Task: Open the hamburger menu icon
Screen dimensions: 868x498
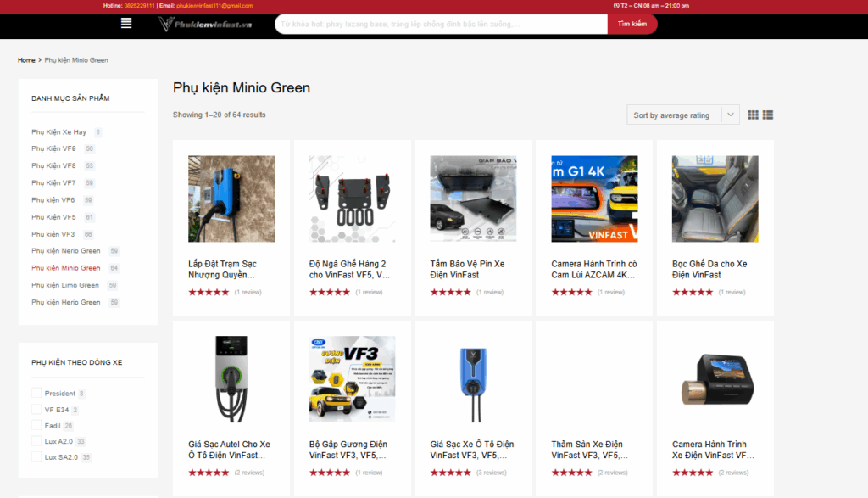Action: (x=126, y=24)
